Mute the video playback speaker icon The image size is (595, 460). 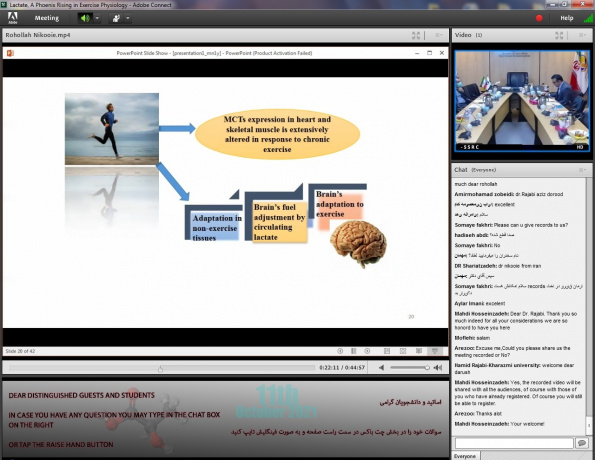pos(381,367)
